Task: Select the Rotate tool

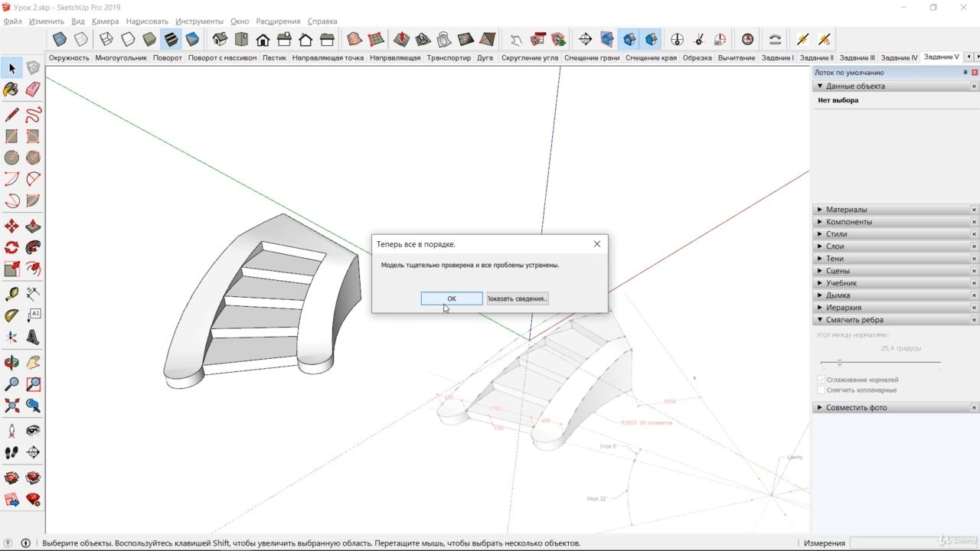Action: 11,248
